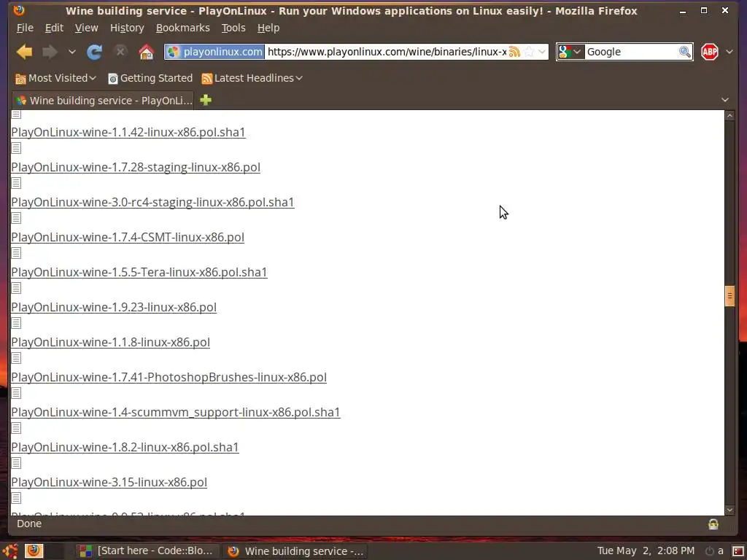This screenshot has height=560, width=747.
Task: Open a new tab with the green plus
Action: (x=206, y=100)
